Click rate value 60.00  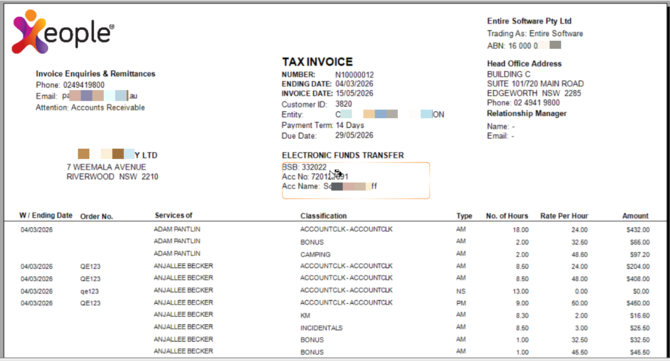point(580,303)
